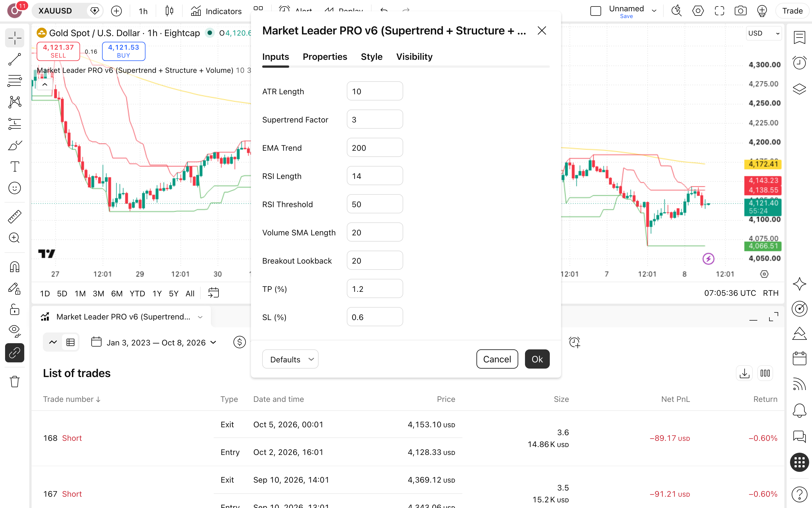Open the backtest date range dropdown

(154, 342)
